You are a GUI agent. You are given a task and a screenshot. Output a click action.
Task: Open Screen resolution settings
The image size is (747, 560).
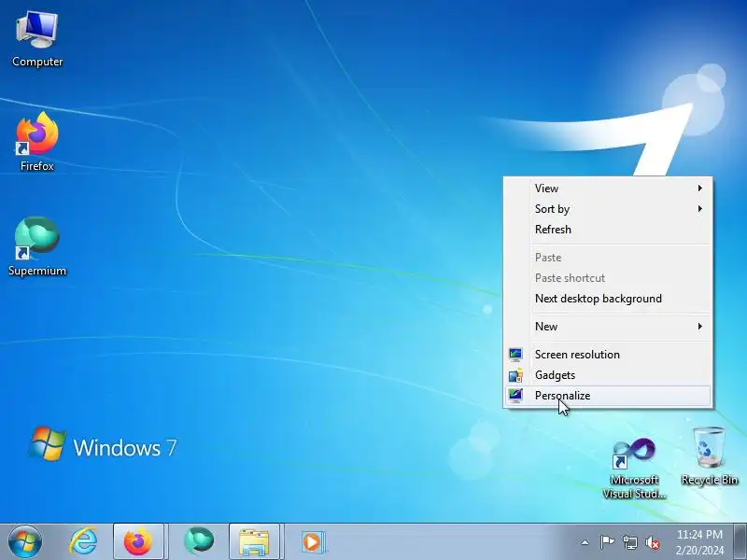[608, 355]
